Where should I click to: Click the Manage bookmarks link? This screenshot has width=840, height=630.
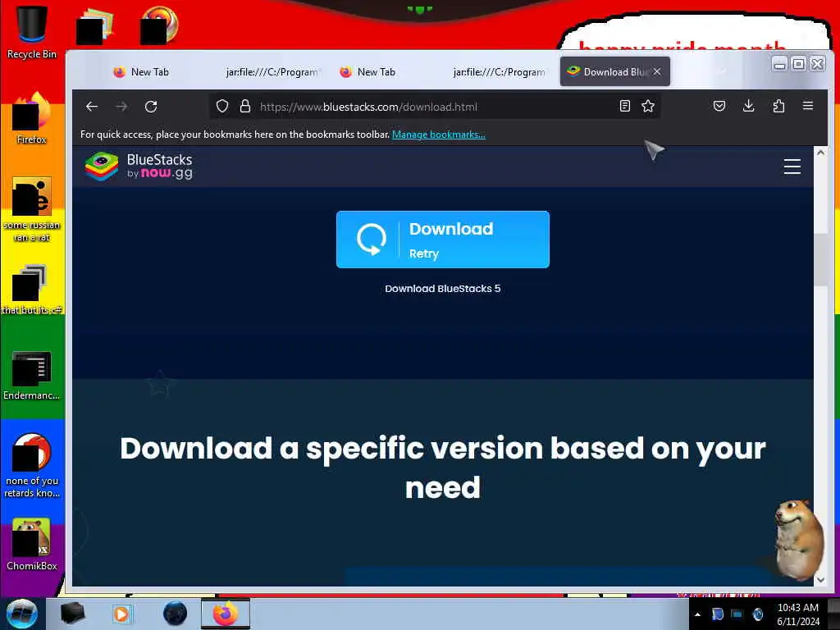pos(439,135)
